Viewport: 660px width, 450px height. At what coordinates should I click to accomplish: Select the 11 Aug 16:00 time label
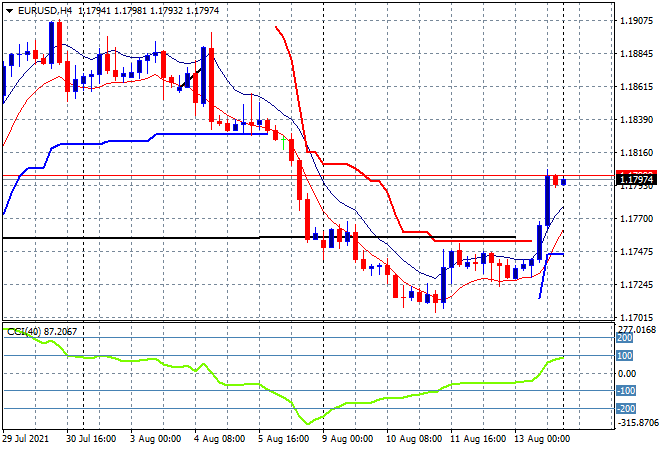(478, 439)
